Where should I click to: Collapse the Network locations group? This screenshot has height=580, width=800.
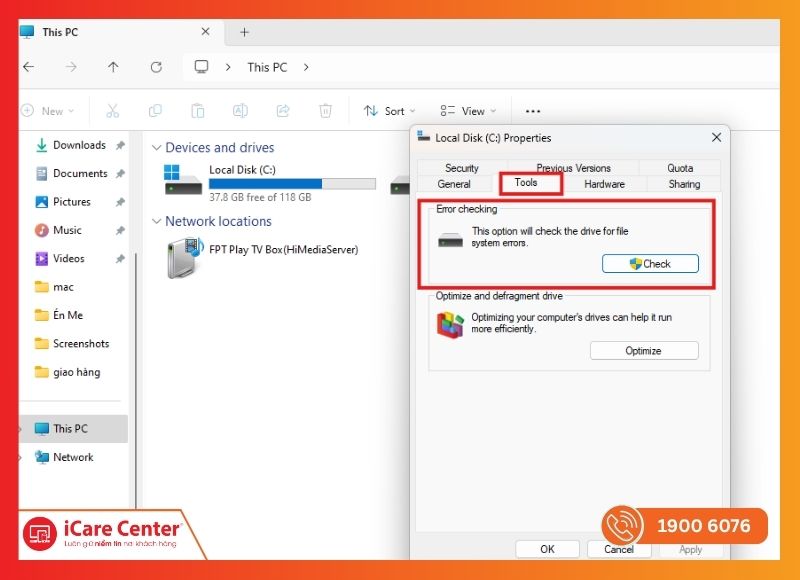pyautogui.click(x=156, y=221)
